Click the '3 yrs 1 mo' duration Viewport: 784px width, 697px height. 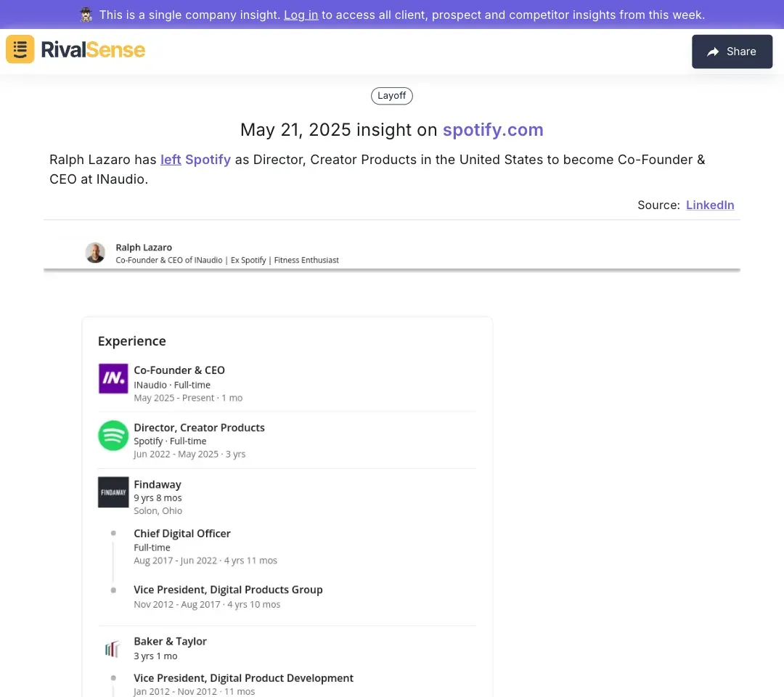(155, 656)
